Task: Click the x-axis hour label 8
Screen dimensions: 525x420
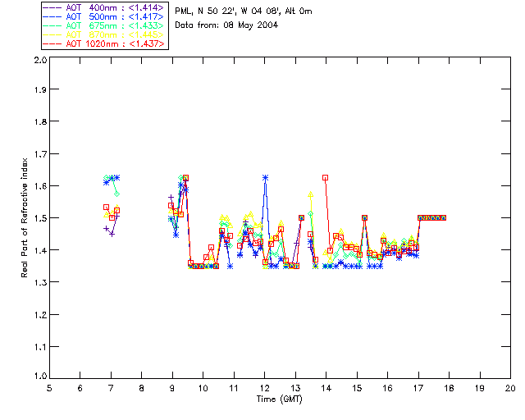Action: point(142,388)
